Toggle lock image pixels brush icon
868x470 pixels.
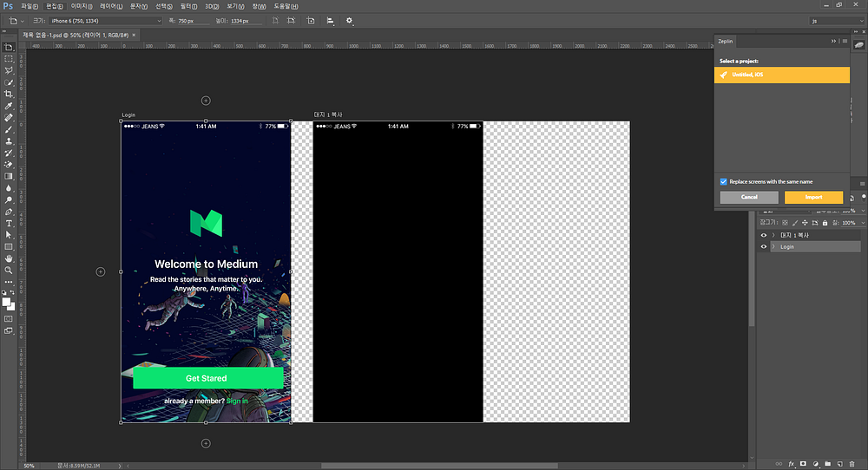(795, 223)
